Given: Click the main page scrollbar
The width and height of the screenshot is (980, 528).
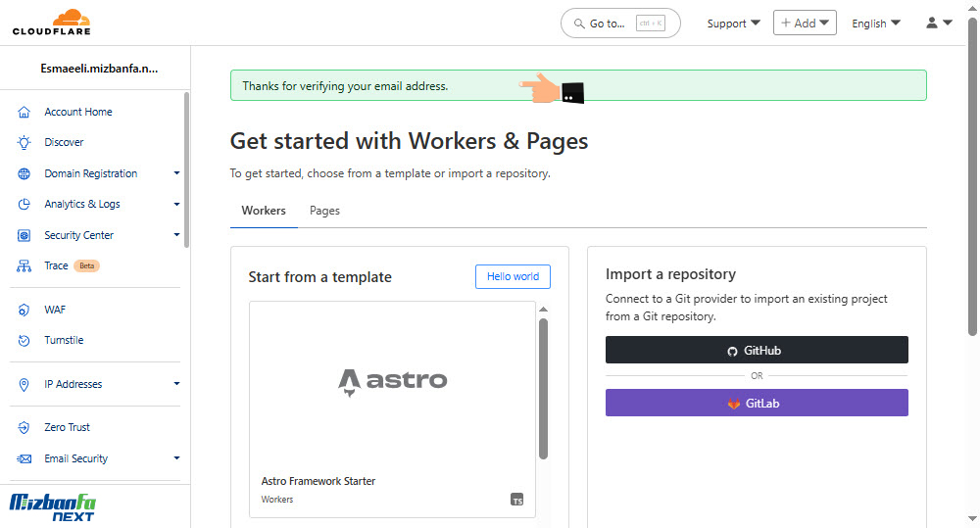Looking at the screenshot, I should pyautogui.click(x=972, y=176).
